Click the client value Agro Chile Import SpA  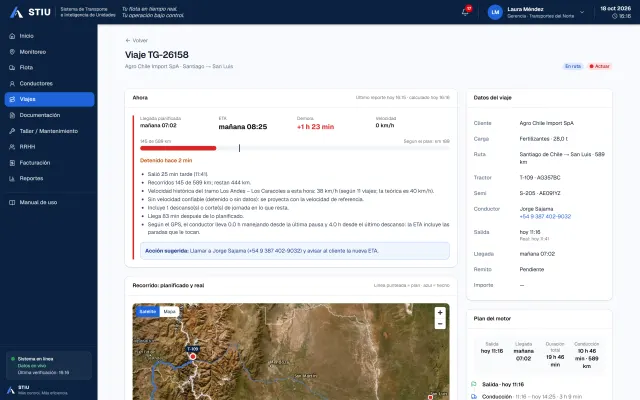click(547, 123)
